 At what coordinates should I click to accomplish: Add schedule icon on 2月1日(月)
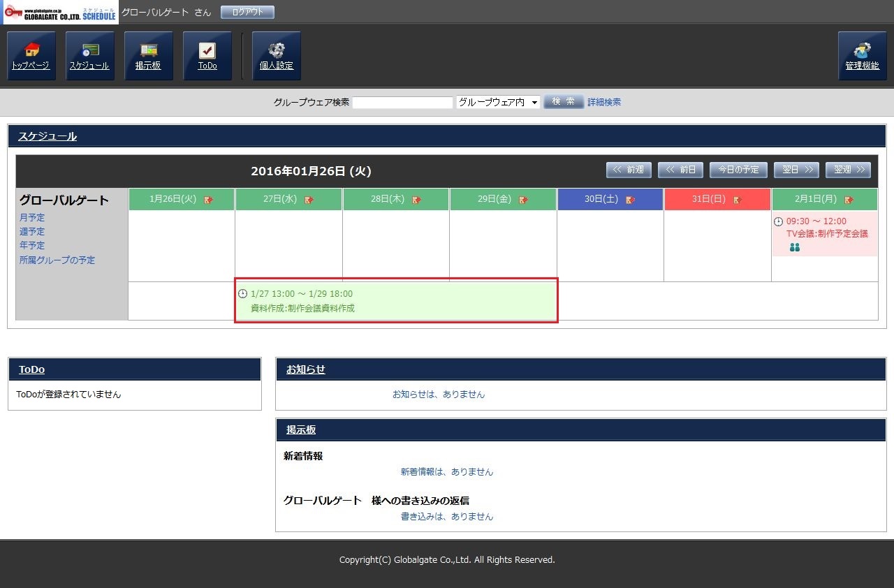tap(849, 200)
